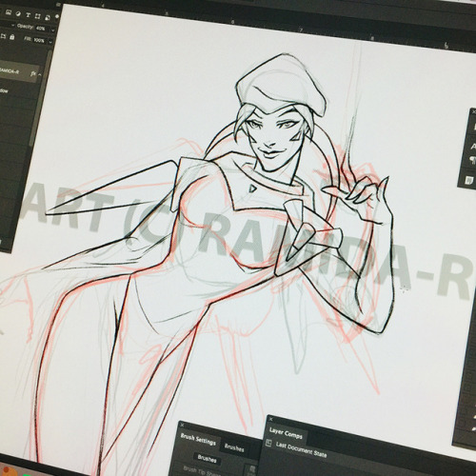Click the Brushes button in Brush Settings

[207, 459]
